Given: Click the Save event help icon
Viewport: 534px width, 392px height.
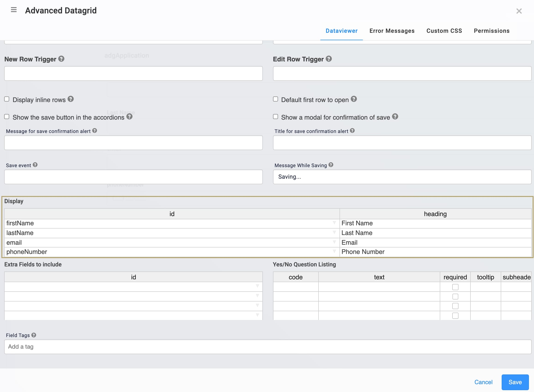Looking at the screenshot, I should (35, 165).
